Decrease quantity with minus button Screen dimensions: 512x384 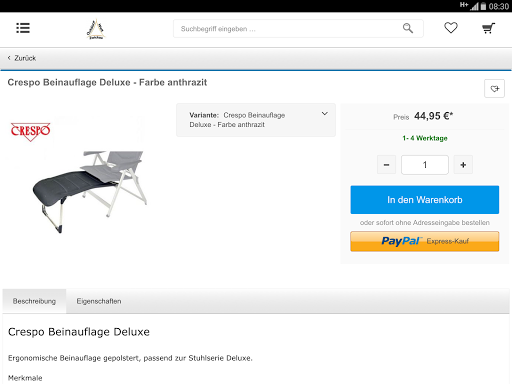[x=386, y=165]
